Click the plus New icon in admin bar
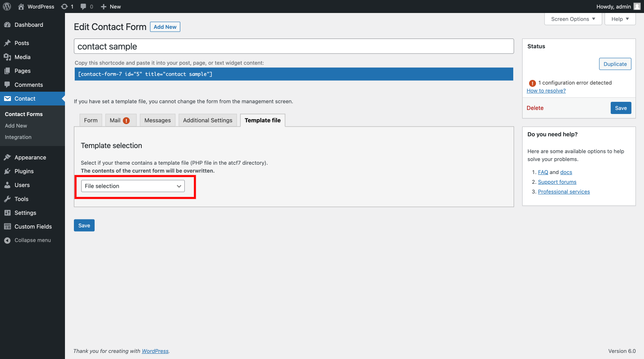Viewport: 644px width, 359px height. tap(104, 6)
